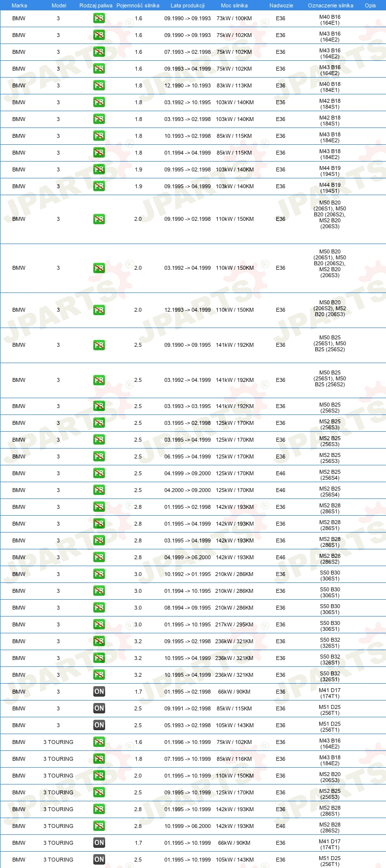Image resolution: width=386 pixels, height=868 pixels.
Task: Select petrol icon in 1.9 row dated 09.1995 -> 04.1999
Action: coord(99,186)
